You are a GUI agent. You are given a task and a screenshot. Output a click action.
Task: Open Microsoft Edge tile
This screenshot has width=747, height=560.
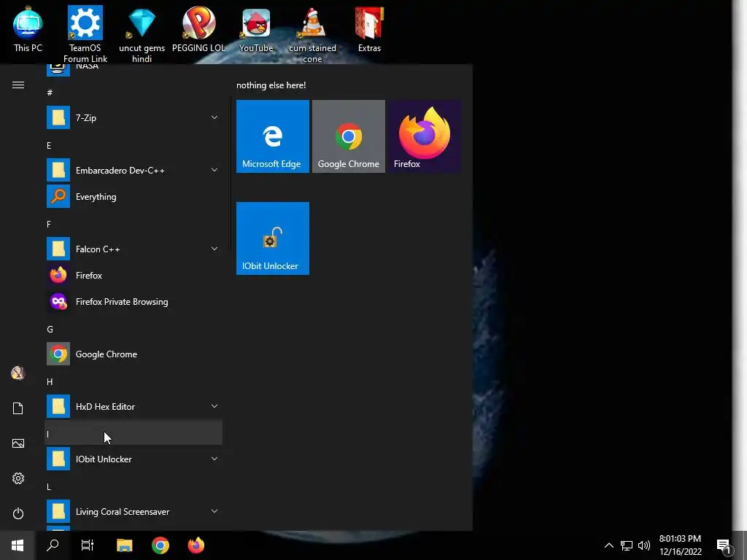(x=273, y=136)
